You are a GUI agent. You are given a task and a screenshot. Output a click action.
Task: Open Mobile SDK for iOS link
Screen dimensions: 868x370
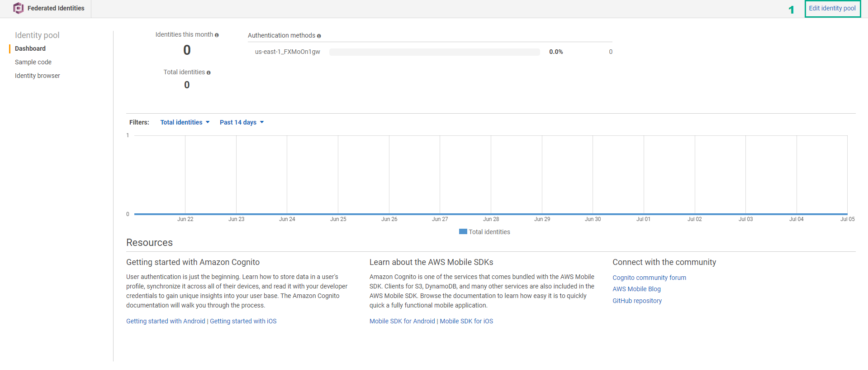pos(466,321)
